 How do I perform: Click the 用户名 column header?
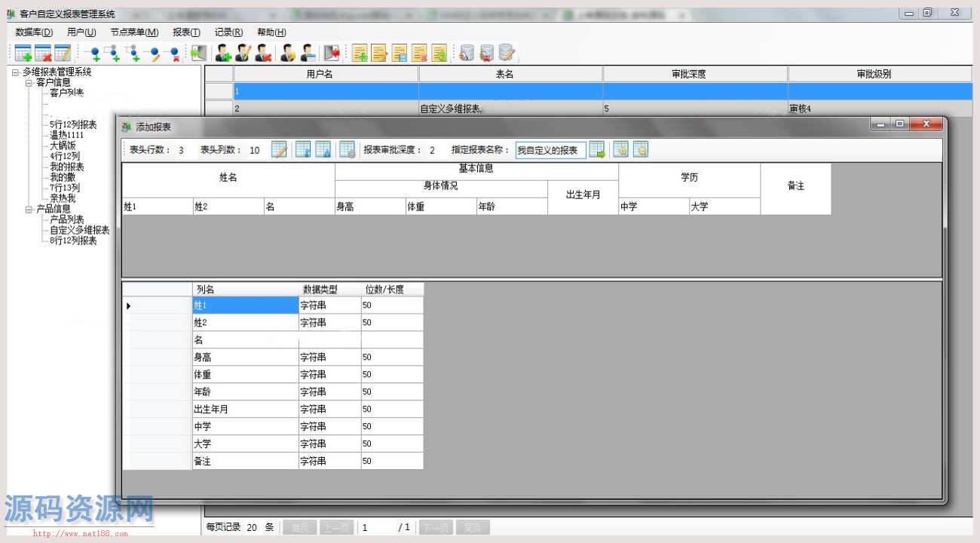point(326,74)
